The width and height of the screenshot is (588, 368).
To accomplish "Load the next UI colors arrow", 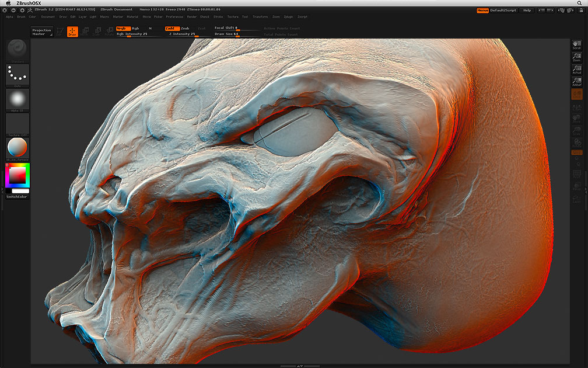I will [570, 11].
